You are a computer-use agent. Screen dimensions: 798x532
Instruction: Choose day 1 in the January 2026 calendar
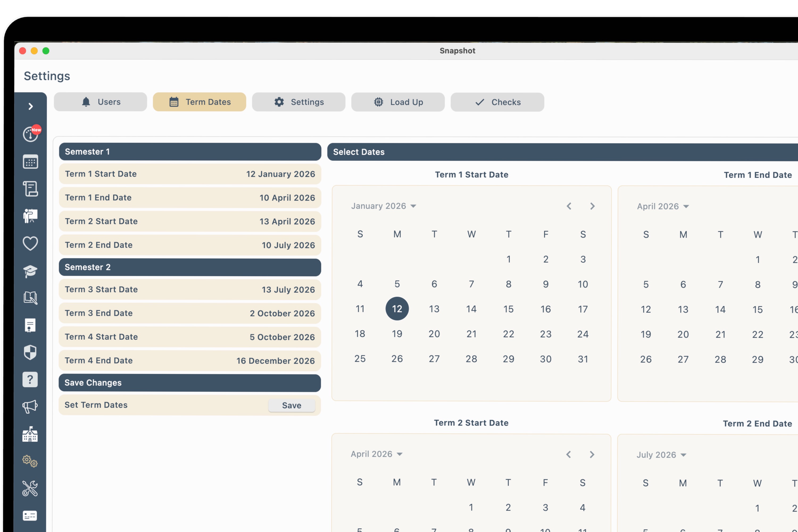click(509, 259)
